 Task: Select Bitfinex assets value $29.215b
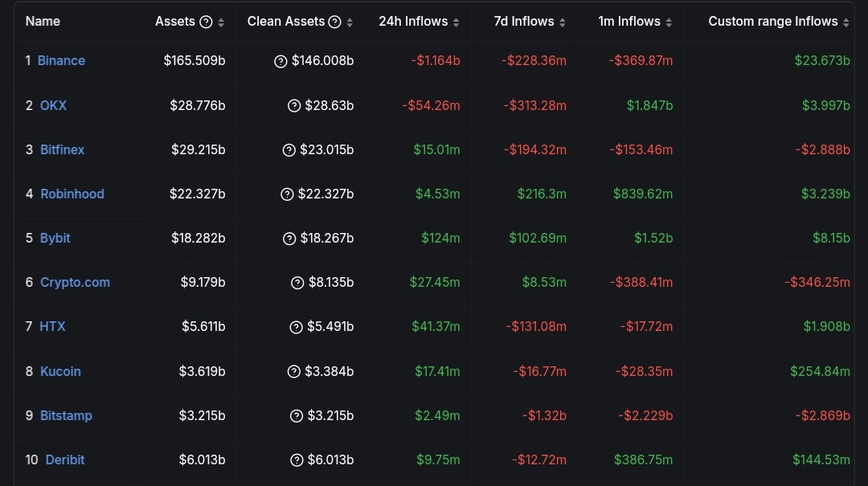tap(199, 149)
